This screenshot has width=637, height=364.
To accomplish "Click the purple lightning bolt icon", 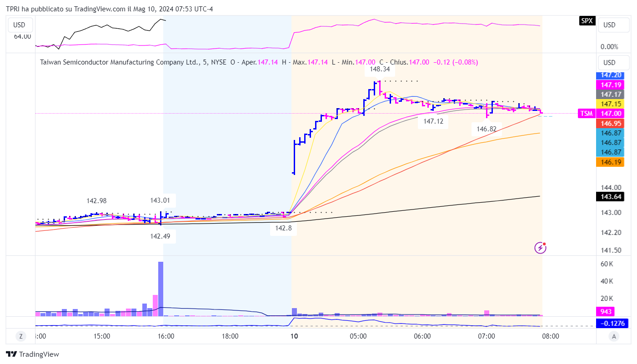I will (540, 248).
